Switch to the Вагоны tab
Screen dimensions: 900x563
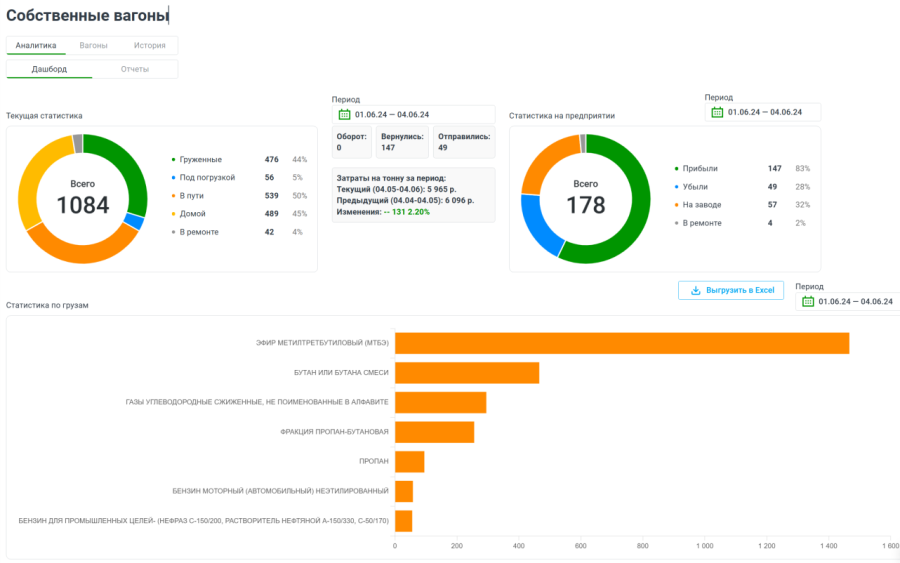pos(93,45)
